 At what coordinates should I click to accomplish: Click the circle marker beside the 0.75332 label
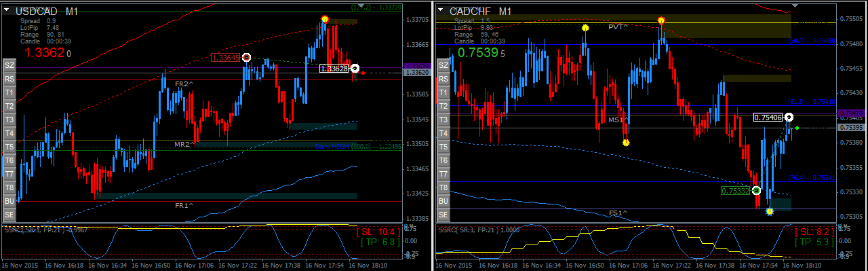pos(756,190)
